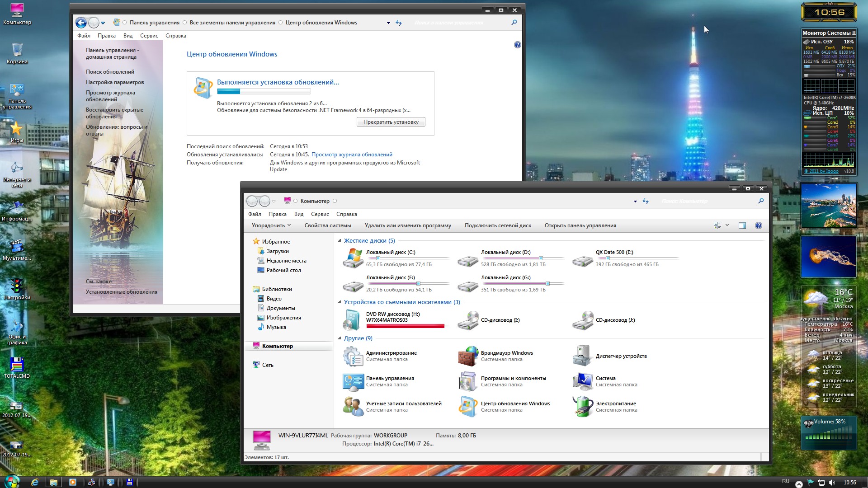Click the Start orb button
The width and height of the screenshot is (868, 488).
click(11, 482)
